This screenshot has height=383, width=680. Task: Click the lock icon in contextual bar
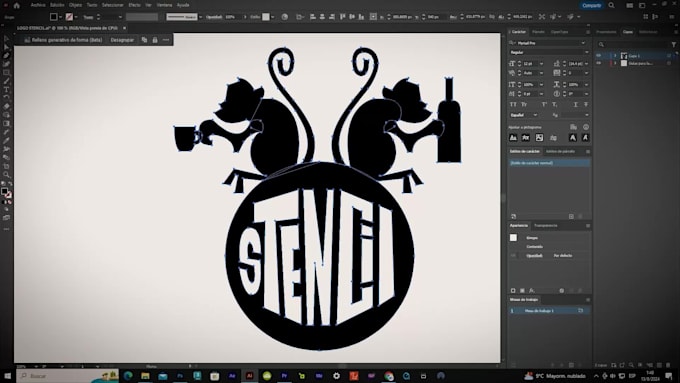pos(155,40)
